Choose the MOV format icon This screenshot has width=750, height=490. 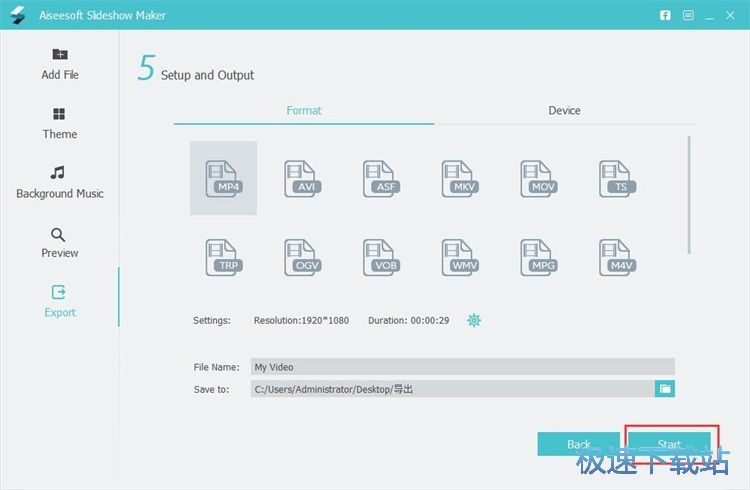(x=539, y=178)
